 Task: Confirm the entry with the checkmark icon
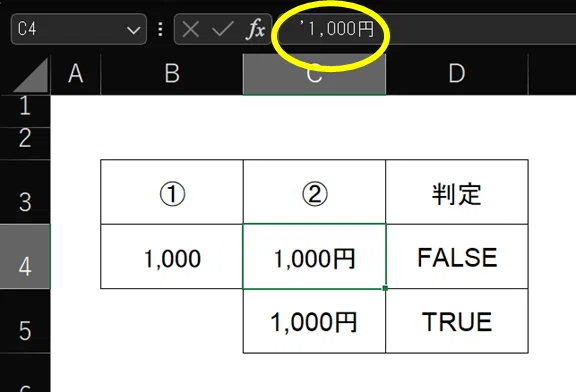click(x=223, y=29)
